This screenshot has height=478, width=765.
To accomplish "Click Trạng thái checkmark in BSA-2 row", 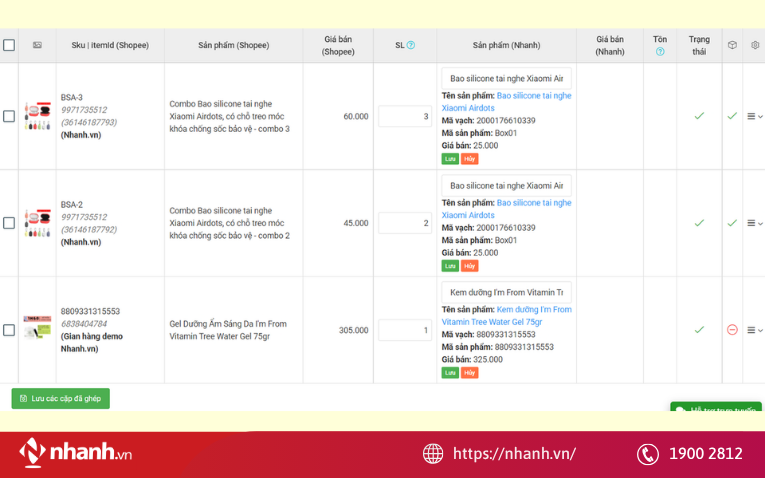I will [x=699, y=223].
